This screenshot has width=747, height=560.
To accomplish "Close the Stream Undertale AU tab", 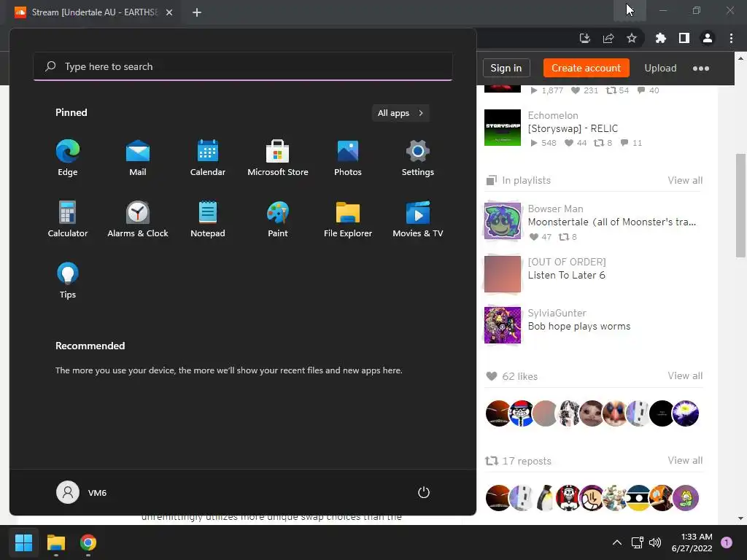I will (x=169, y=12).
